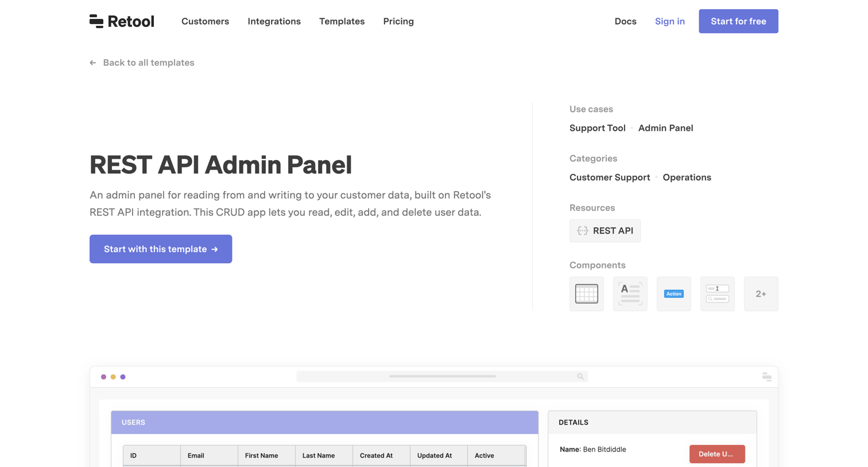
Task: Click the REST API braces icon
Action: click(583, 231)
